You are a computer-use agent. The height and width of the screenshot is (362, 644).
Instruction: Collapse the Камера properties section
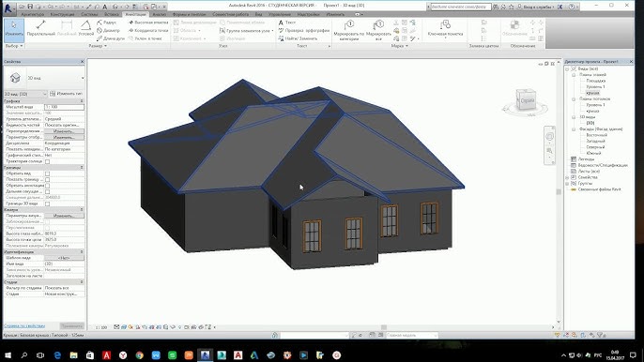(x=82, y=210)
